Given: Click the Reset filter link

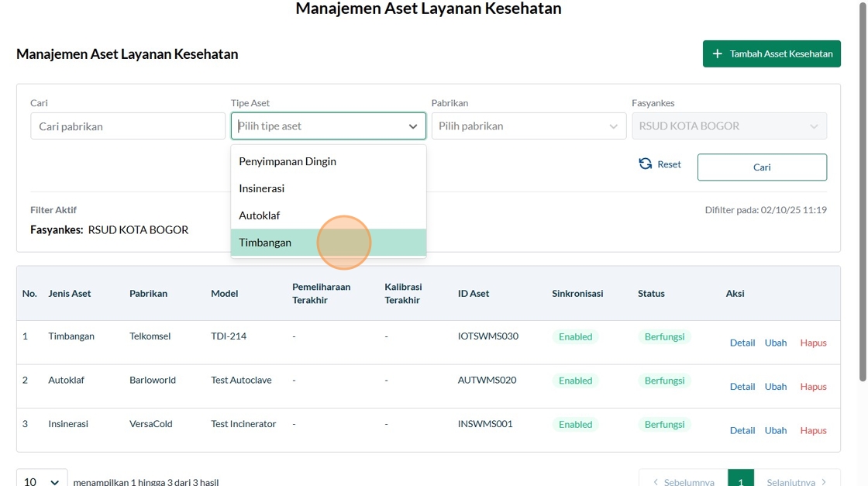Looking at the screenshot, I should 660,164.
